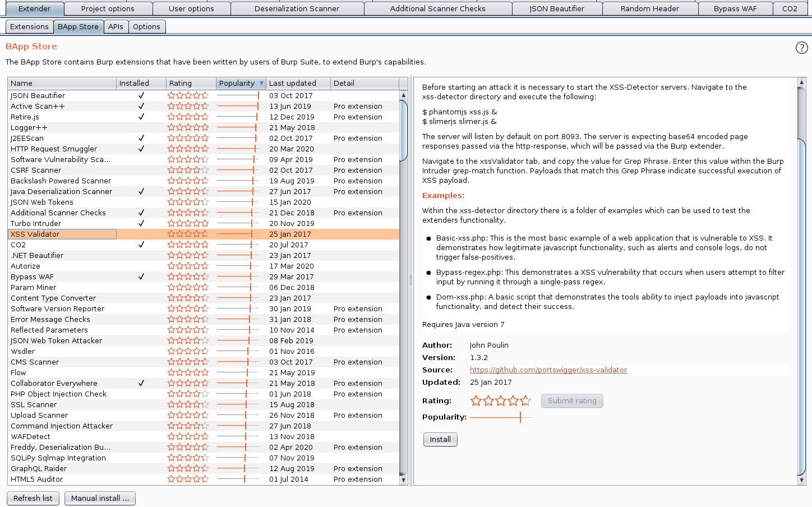Select the Upload Scanner extension

(x=204, y=415)
